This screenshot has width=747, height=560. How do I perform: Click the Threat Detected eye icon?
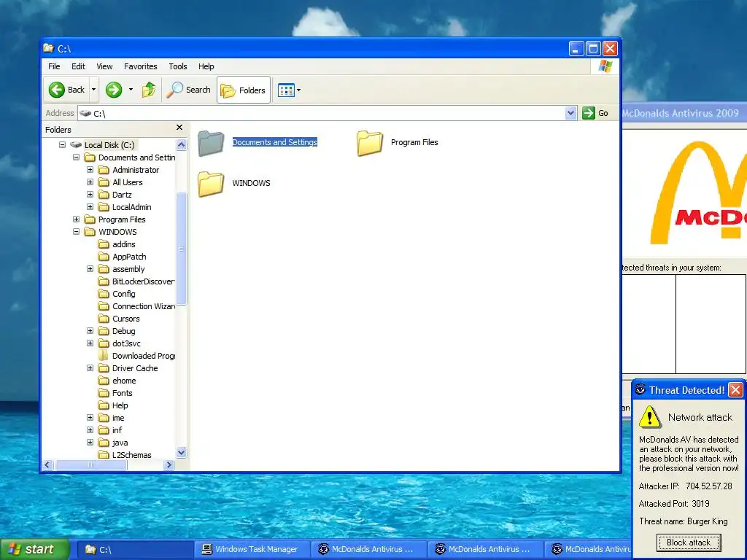(x=640, y=389)
